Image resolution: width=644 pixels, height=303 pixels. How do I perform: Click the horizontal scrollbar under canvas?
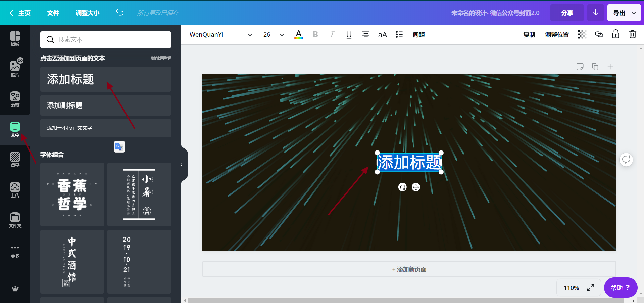pos(405,300)
